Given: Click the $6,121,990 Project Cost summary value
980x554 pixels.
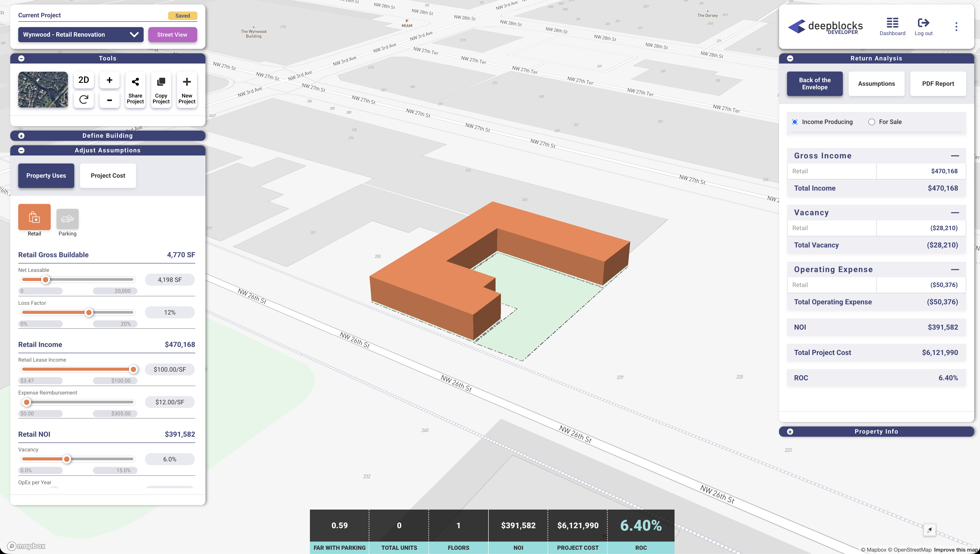Looking at the screenshot, I should [x=578, y=526].
